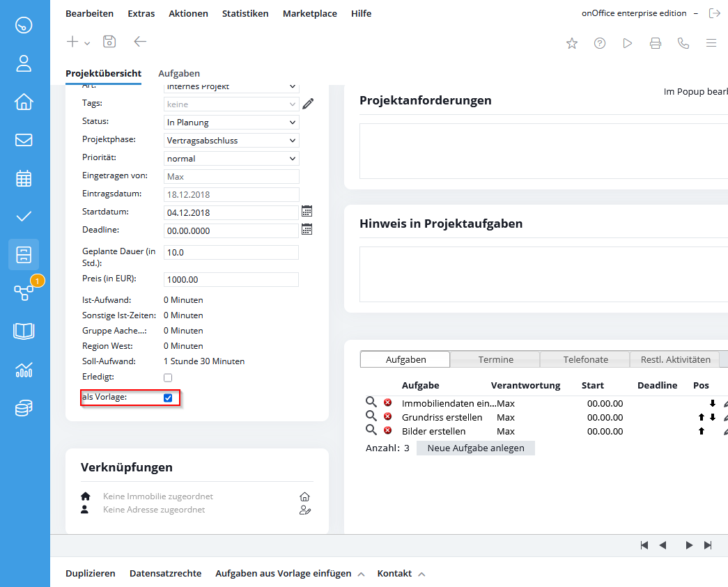Log out using the exit icon

click(715, 13)
